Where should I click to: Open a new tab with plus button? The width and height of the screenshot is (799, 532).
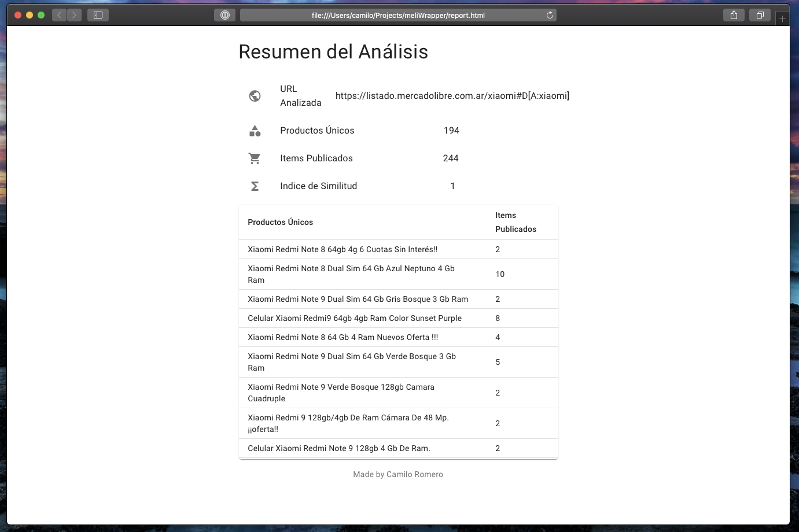(782, 19)
